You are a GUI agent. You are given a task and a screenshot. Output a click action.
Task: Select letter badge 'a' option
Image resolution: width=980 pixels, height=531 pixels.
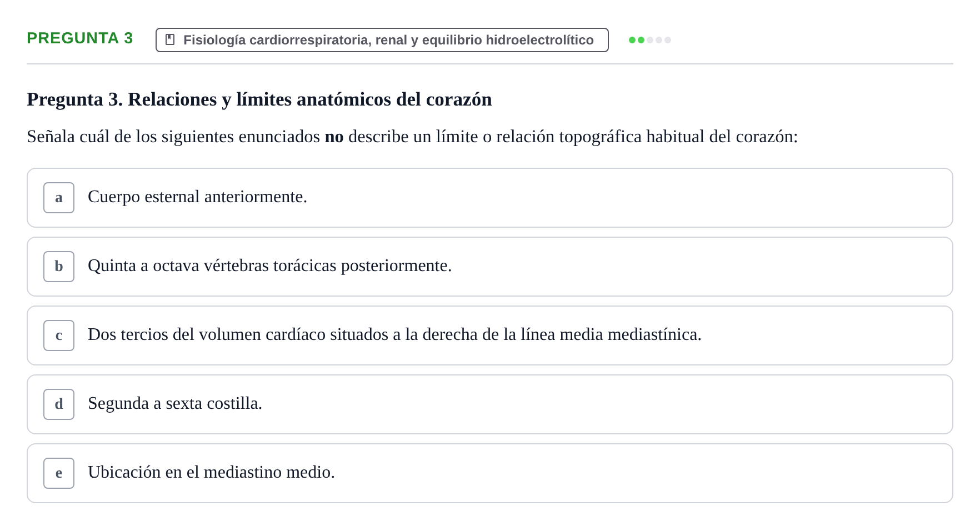pyautogui.click(x=59, y=198)
